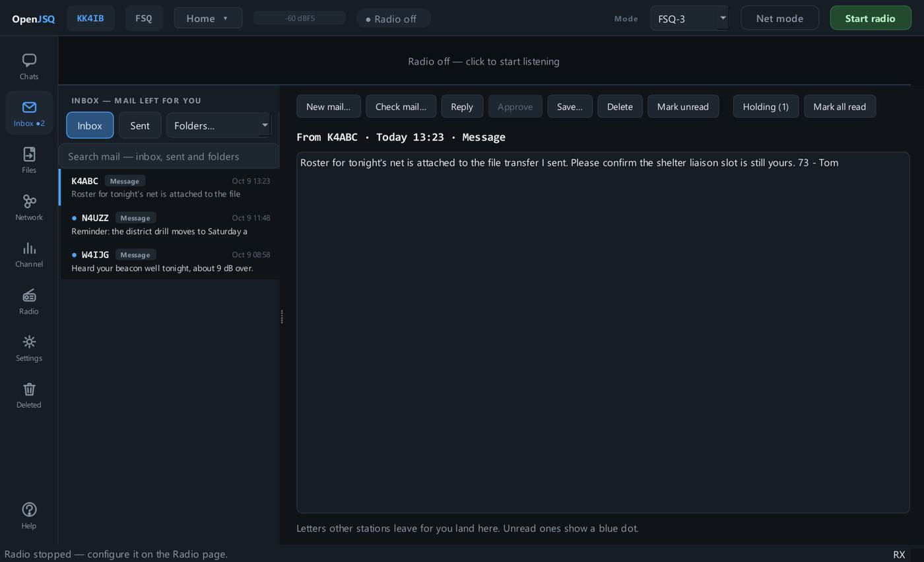924x562 pixels.
Task: Click the message body text area
Action: click(x=603, y=333)
